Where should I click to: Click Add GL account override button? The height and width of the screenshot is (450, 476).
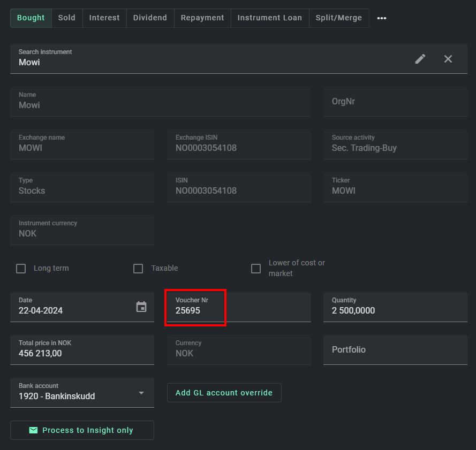click(224, 393)
